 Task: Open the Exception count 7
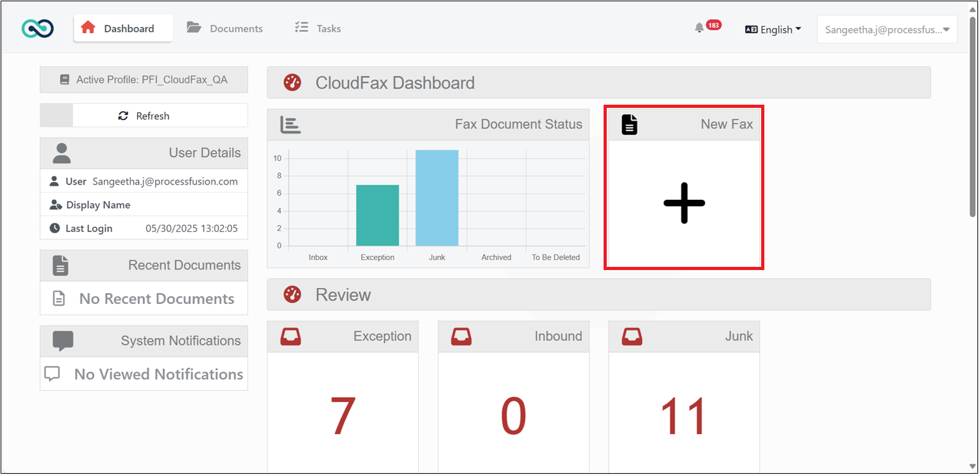tap(343, 416)
